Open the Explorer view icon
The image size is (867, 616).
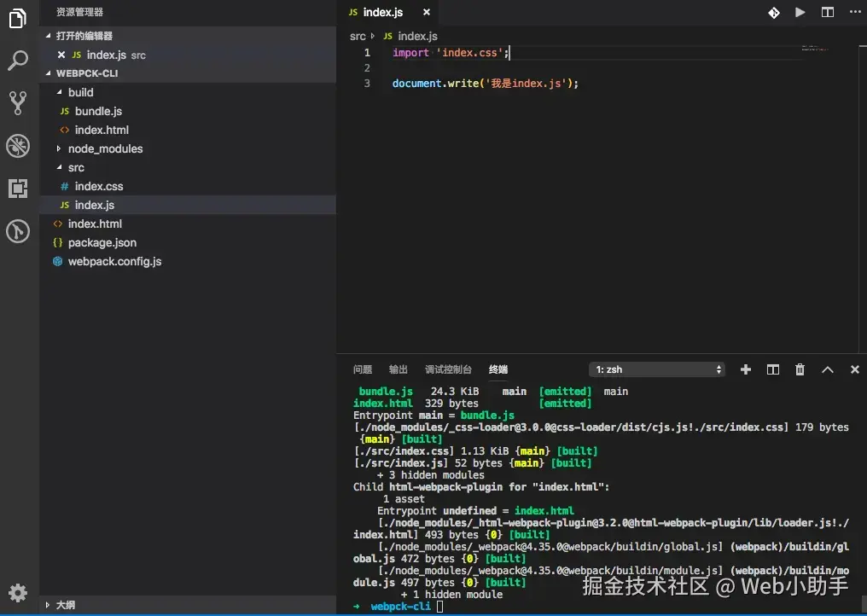[x=18, y=18]
